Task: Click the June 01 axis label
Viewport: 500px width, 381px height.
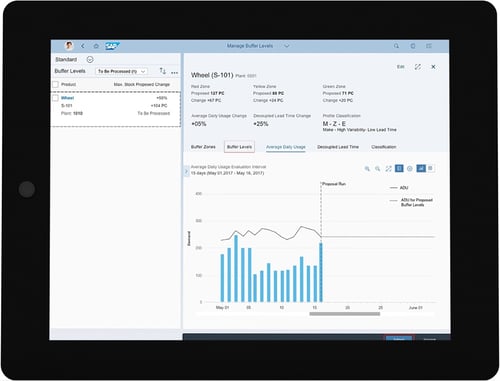Action: tap(415, 308)
